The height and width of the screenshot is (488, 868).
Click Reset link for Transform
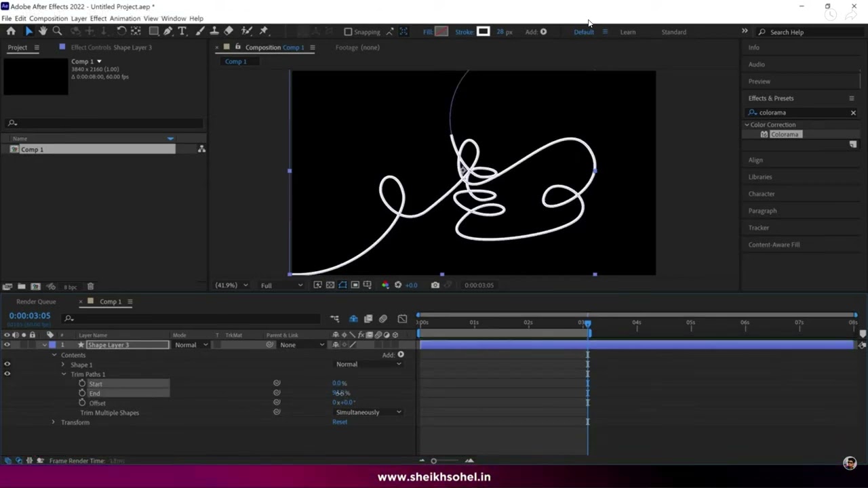[340, 422]
